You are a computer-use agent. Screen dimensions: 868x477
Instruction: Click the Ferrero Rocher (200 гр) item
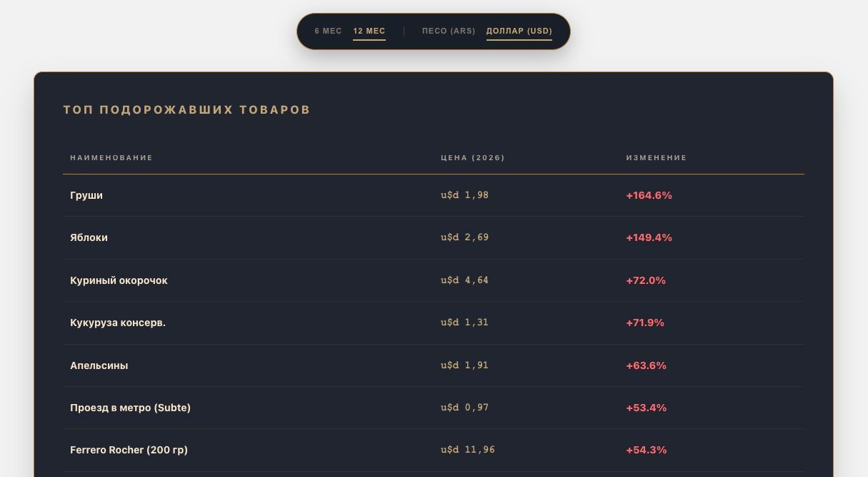(x=129, y=450)
